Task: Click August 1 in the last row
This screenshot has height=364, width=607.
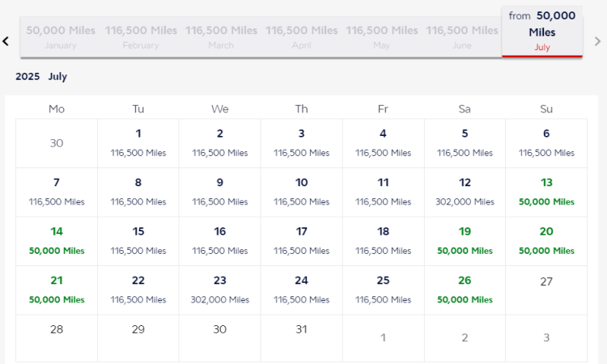Action: [384, 338]
